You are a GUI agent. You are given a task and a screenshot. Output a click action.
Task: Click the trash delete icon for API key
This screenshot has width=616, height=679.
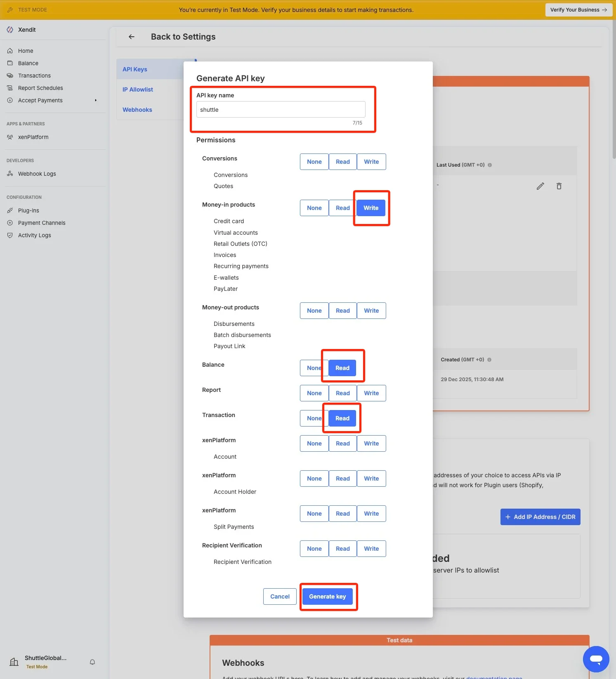(559, 186)
